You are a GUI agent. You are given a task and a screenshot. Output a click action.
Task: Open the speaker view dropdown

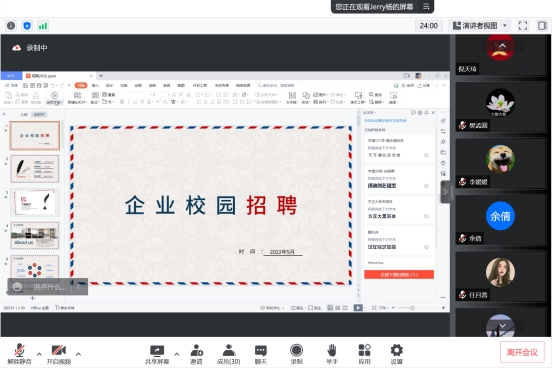tap(480, 25)
